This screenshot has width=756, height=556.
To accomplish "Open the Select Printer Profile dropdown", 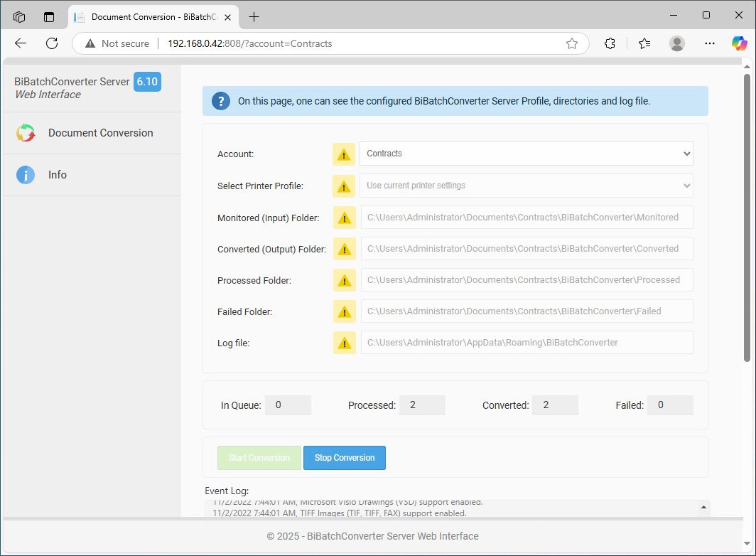I will pyautogui.click(x=526, y=186).
